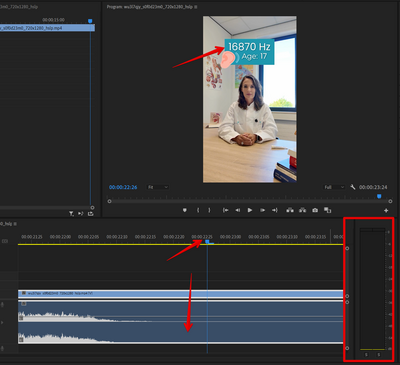The height and width of the screenshot is (365, 400).
Task: Jump to the Out point
Action: coord(275,210)
